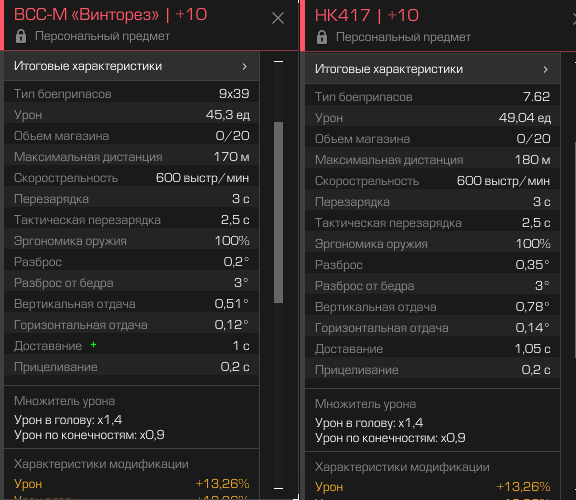Click the ВСС-М «Винторез» | +10 title

coord(111,15)
